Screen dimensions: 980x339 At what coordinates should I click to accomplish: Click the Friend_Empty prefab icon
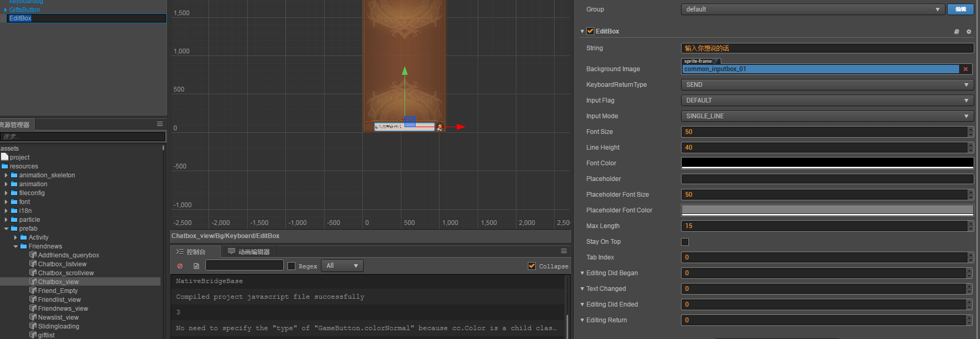click(x=33, y=290)
